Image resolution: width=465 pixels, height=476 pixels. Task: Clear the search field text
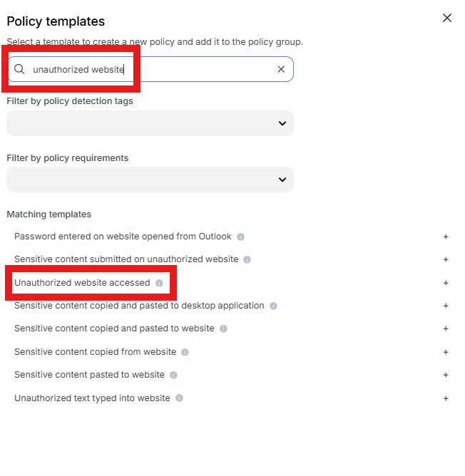(x=281, y=69)
